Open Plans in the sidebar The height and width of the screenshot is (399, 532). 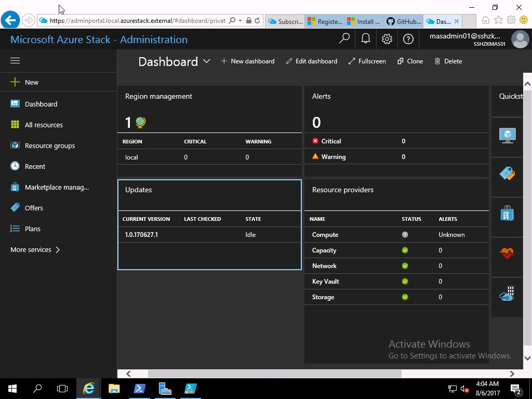33,229
